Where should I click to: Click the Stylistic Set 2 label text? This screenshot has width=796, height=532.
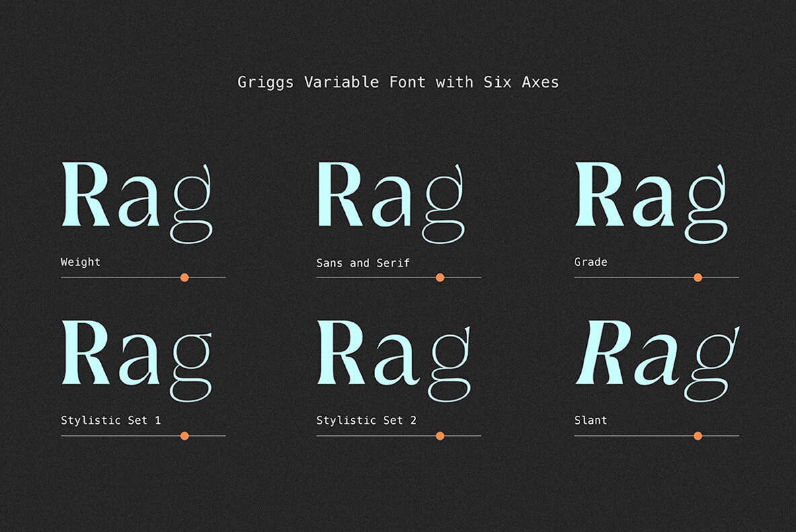coord(366,420)
